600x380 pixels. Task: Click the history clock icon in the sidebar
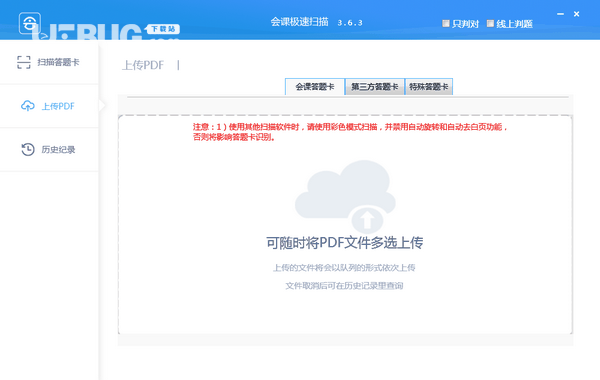(28, 149)
